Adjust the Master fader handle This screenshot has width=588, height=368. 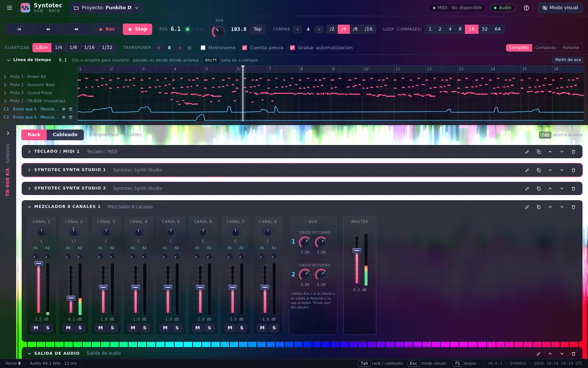(357, 251)
